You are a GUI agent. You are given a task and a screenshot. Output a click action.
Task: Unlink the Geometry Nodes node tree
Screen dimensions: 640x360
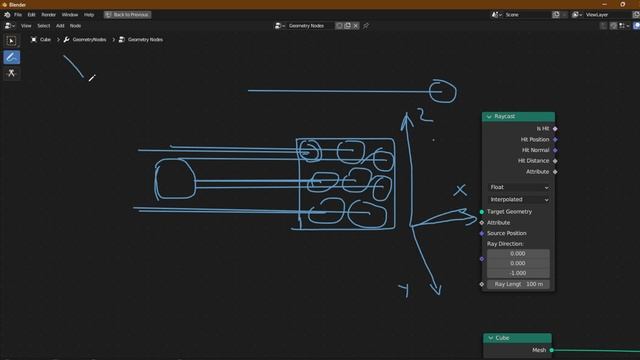356,26
